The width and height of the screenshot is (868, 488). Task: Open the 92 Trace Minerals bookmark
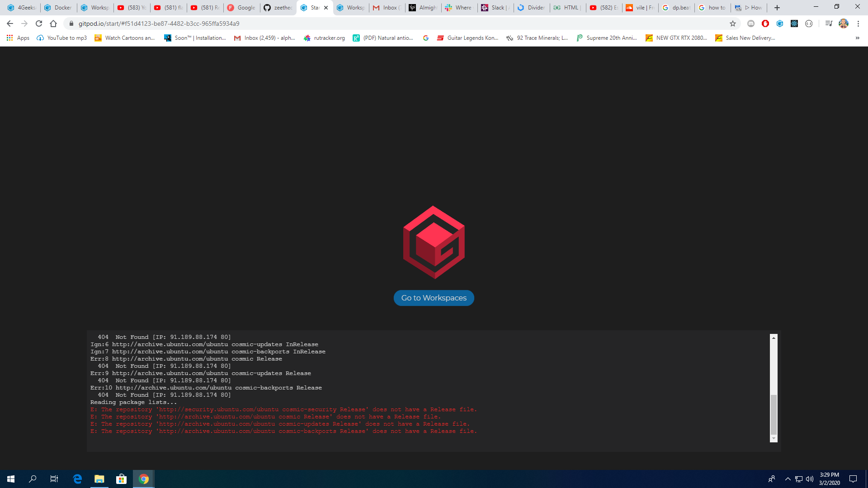point(538,38)
